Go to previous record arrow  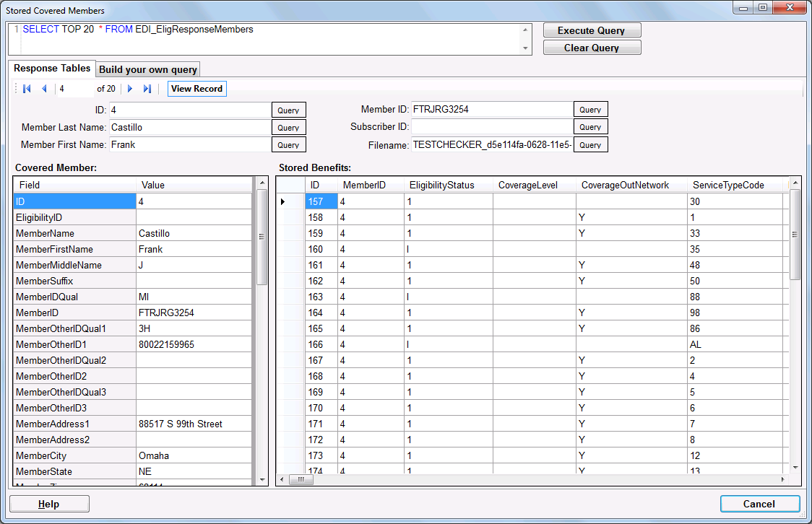[x=44, y=89]
